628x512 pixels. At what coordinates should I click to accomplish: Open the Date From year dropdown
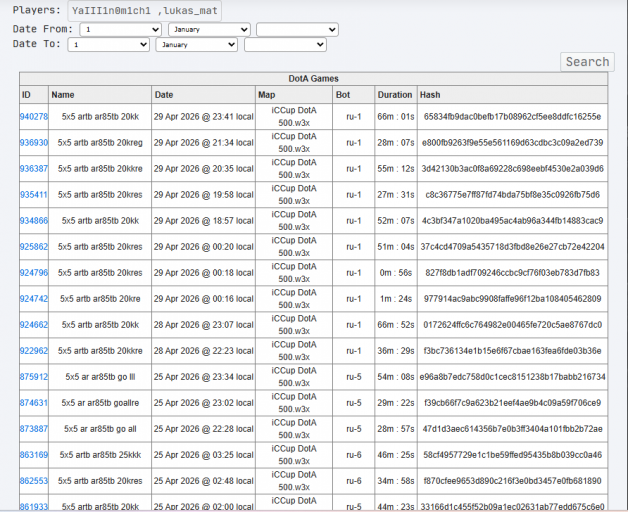[298, 30]
